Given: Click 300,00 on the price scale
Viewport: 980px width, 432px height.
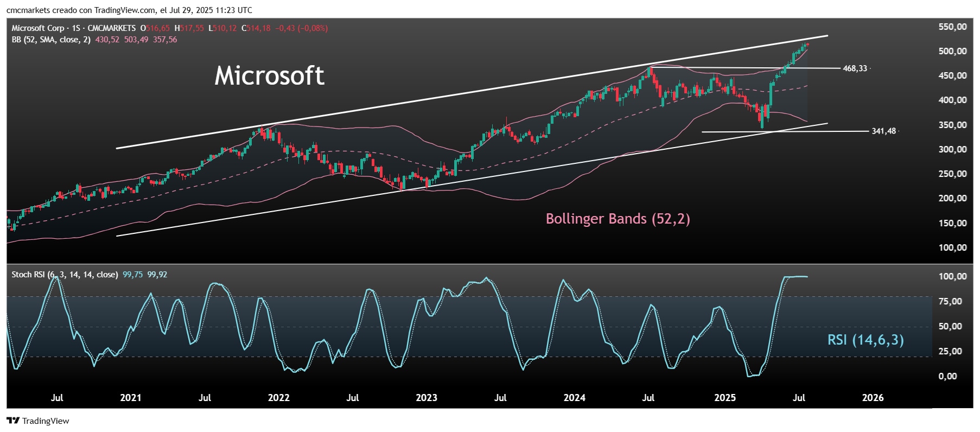Looking at the screenshot, I should [953, 149].
